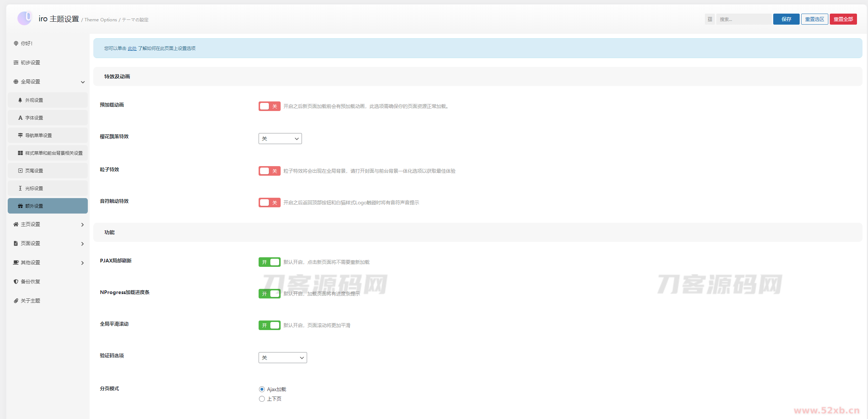Click the letter A icon for 字体设置

tap(20, 118)
